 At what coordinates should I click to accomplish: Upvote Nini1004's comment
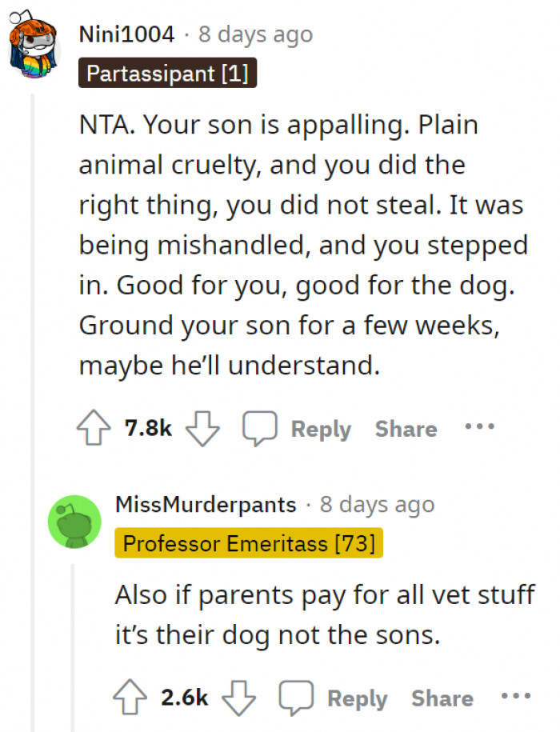[94, 427]
